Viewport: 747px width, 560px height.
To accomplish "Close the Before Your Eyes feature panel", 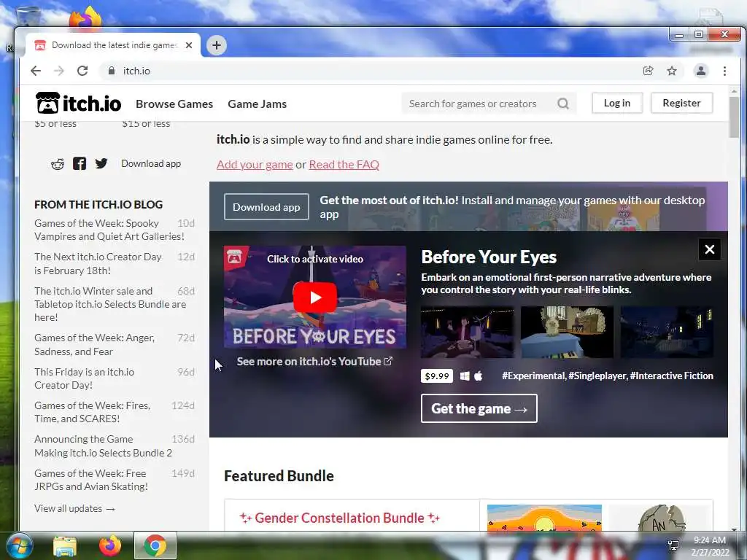I will [x=709, y=249].
